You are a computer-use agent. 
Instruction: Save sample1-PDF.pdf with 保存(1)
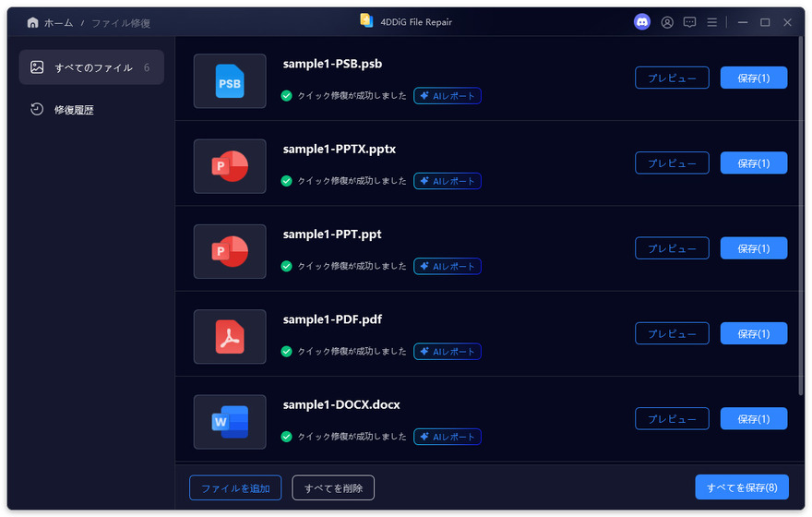click(x=754, y=333)
